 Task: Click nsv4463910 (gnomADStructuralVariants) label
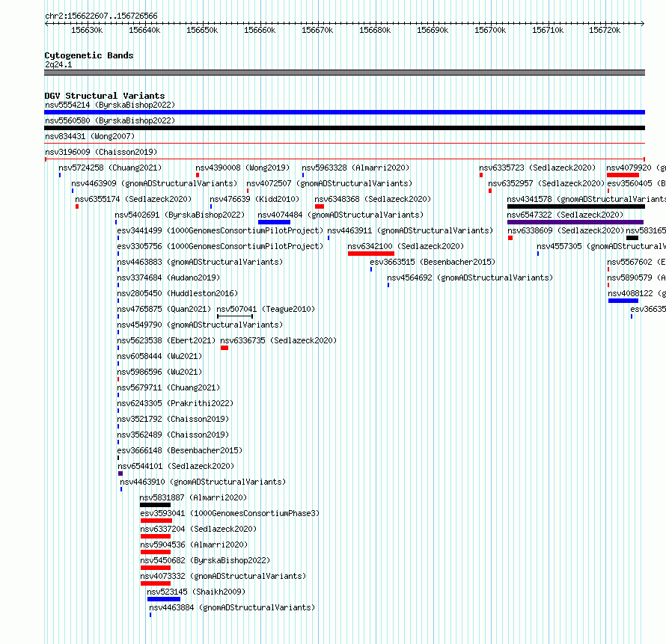pos(203,482)
